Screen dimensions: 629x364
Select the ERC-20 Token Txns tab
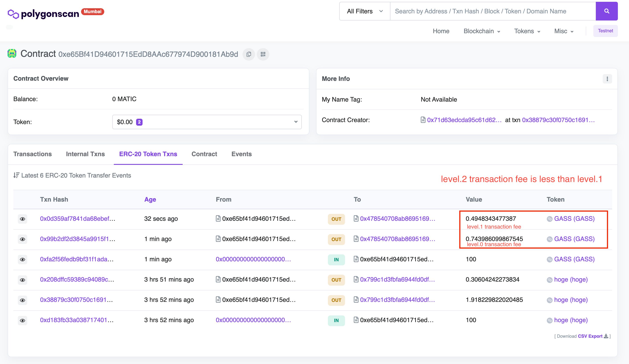[x=148, y=154]
